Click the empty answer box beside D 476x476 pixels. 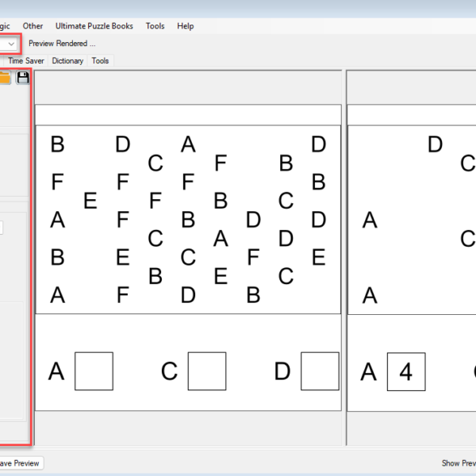coord(320,371)
